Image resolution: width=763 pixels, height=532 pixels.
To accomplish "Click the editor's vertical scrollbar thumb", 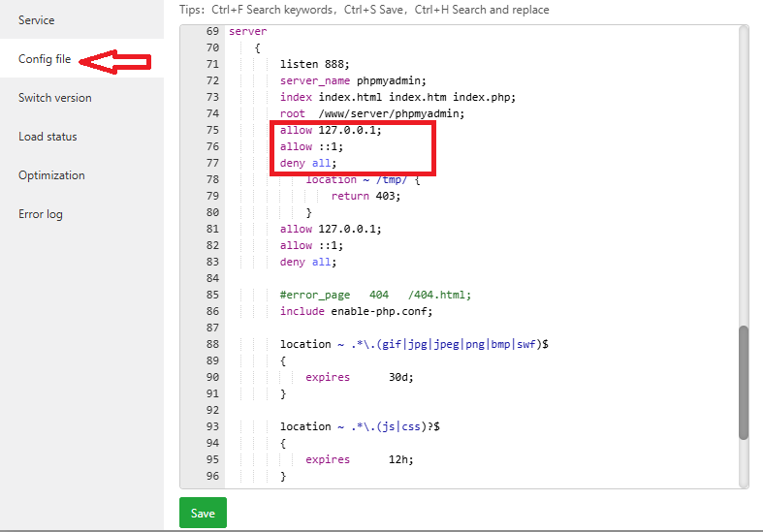I will pyautogui.click(x=744, y=382).
